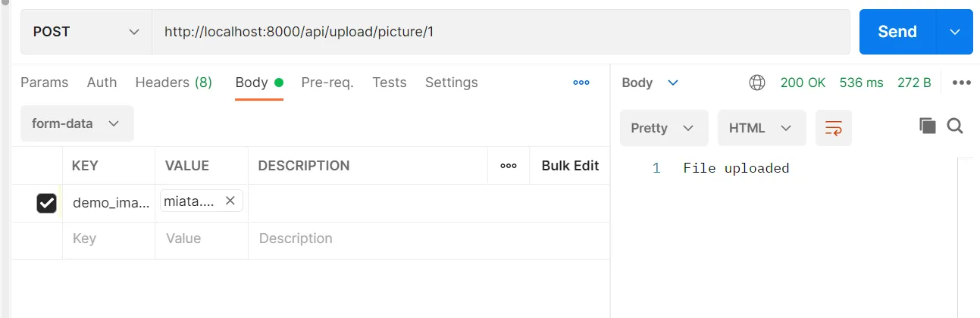Open the POST method dropdown

pyautogui.click(x=86, y=32)
